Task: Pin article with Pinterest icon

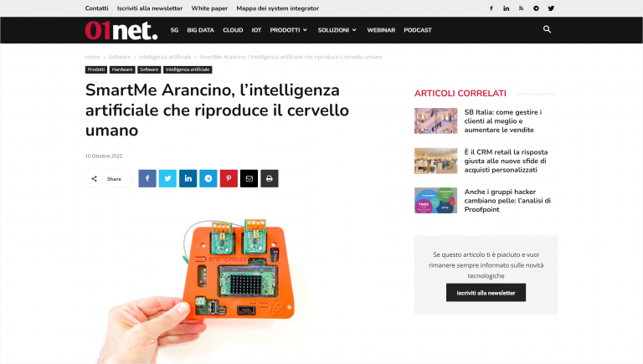Action: click(229, 179)
